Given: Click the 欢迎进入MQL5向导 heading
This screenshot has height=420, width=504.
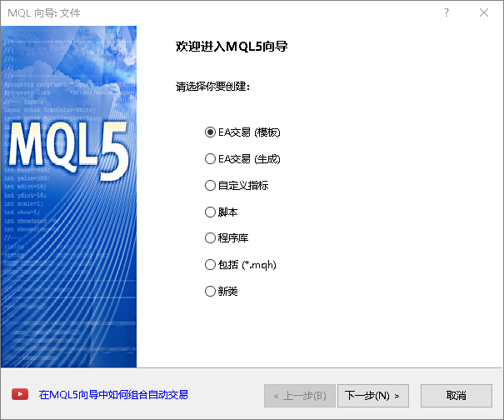Looking at the screenshot, I should 232,47.
